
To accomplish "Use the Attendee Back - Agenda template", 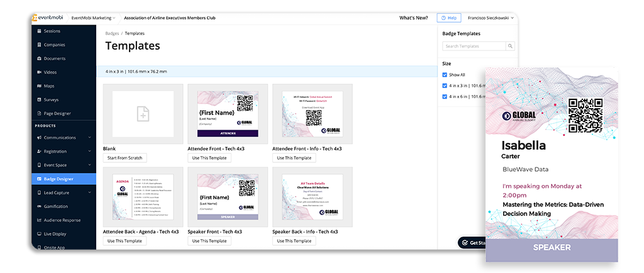I will (x=125, y=241).
